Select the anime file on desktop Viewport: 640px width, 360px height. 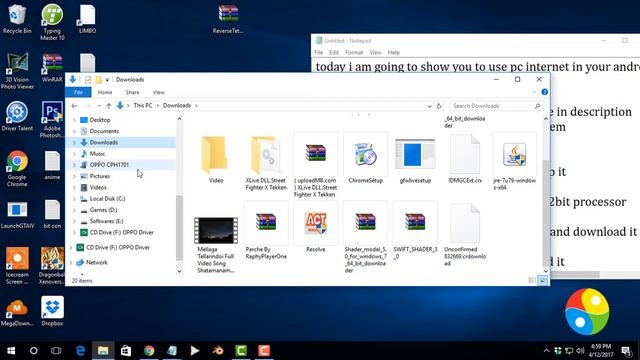[x=52, y=165]
